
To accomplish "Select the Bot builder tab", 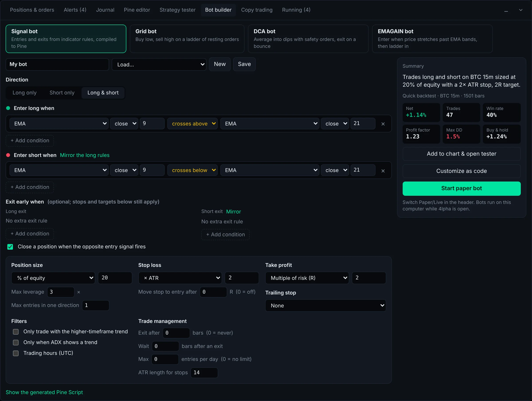I will tap(218, 10).
